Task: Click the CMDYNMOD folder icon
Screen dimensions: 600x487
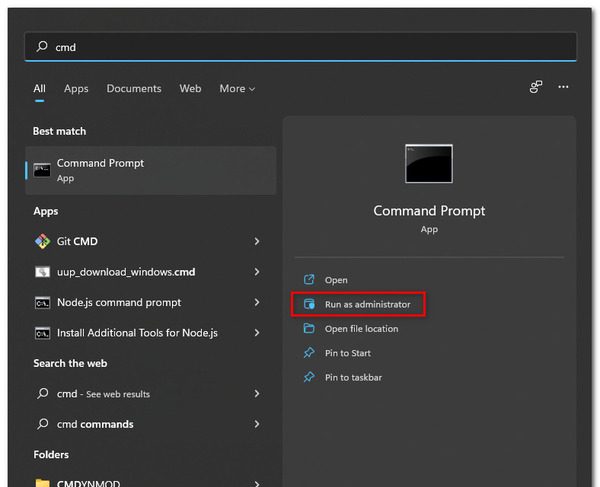Action: click(x=42, y=483)
